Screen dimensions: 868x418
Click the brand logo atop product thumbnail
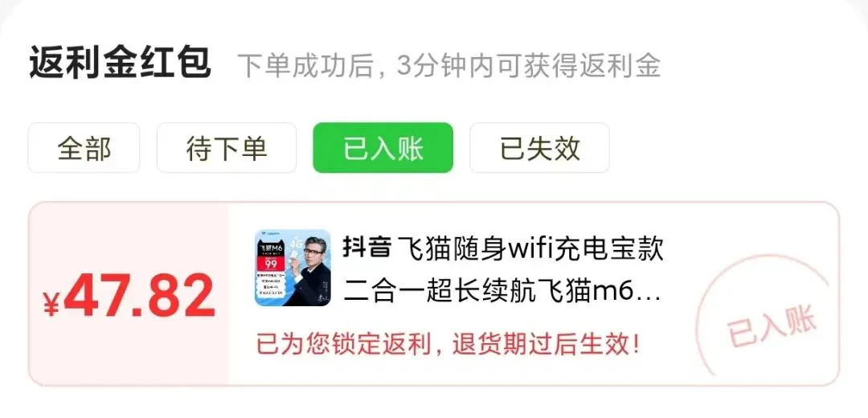tap(270, 234)
